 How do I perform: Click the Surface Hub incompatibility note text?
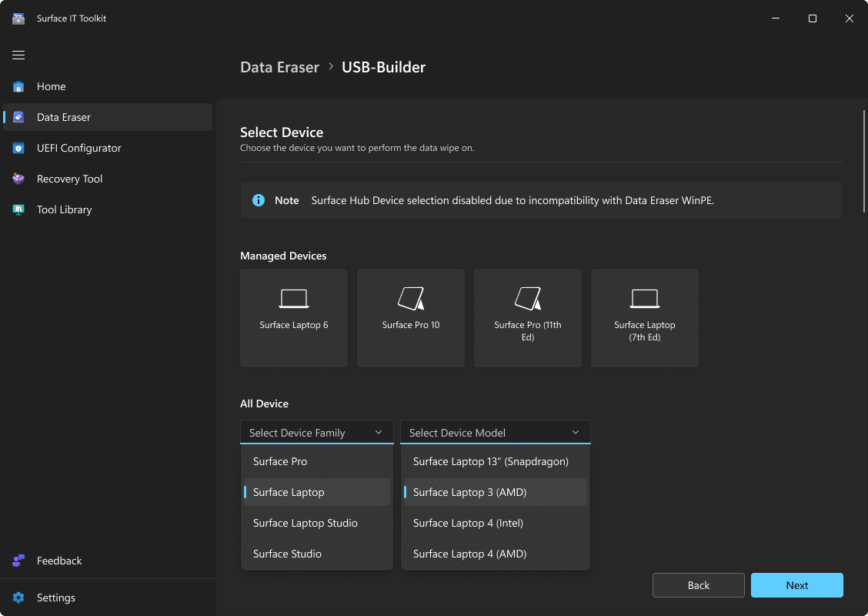tap(512, 200)
